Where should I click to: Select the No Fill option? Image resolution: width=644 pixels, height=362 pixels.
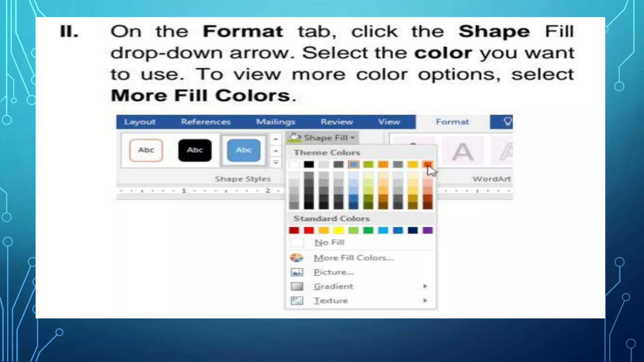329,243
